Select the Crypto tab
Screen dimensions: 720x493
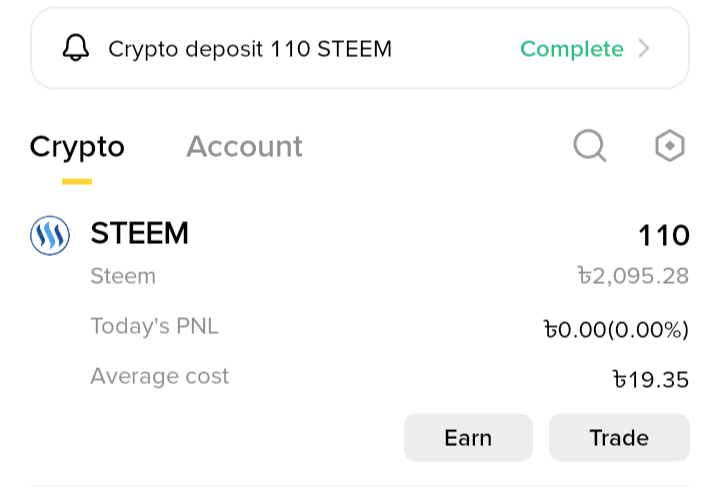click(x=77, y=148)
